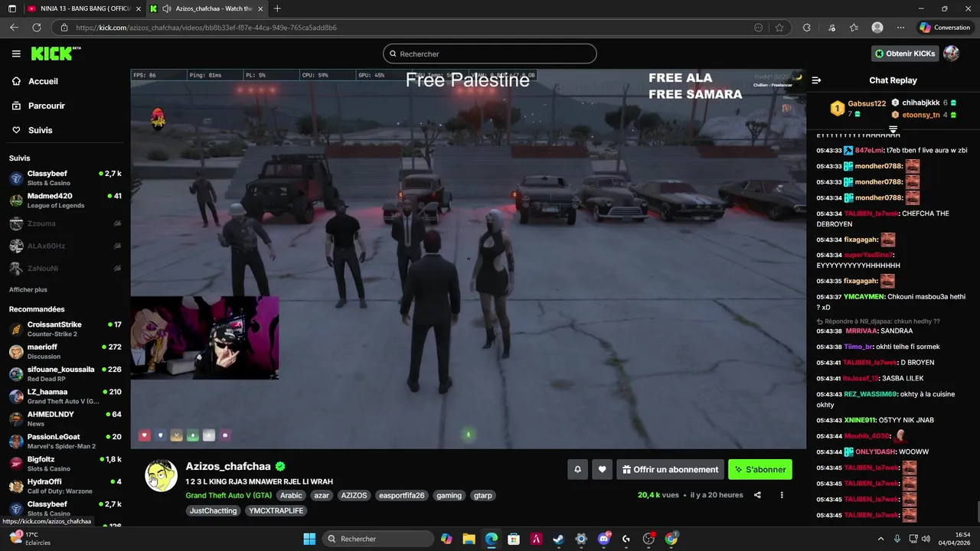Click Afficher plus under Suivis
Image resolution: width=980 pixels, height=551 pixels.
pyautogui.click(x=28, y=290)
